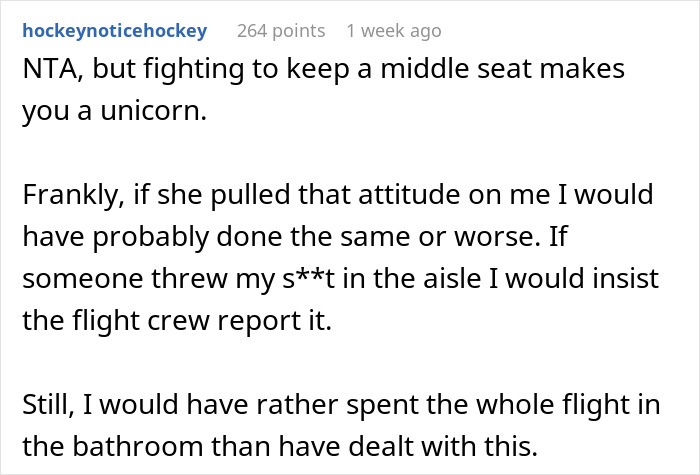Open hockeynoticehockey's user profile

pos(115,31)
